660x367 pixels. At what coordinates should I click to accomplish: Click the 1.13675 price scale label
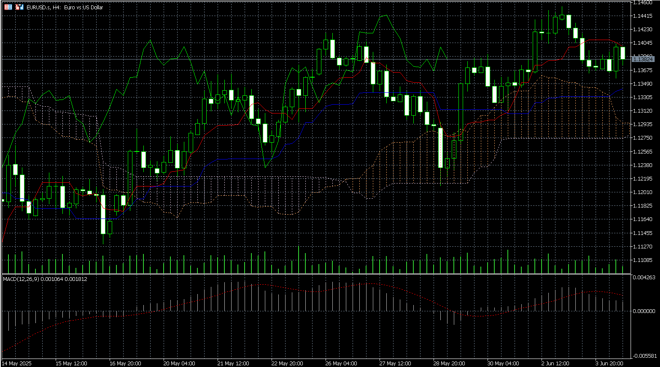tap(642, 70)
